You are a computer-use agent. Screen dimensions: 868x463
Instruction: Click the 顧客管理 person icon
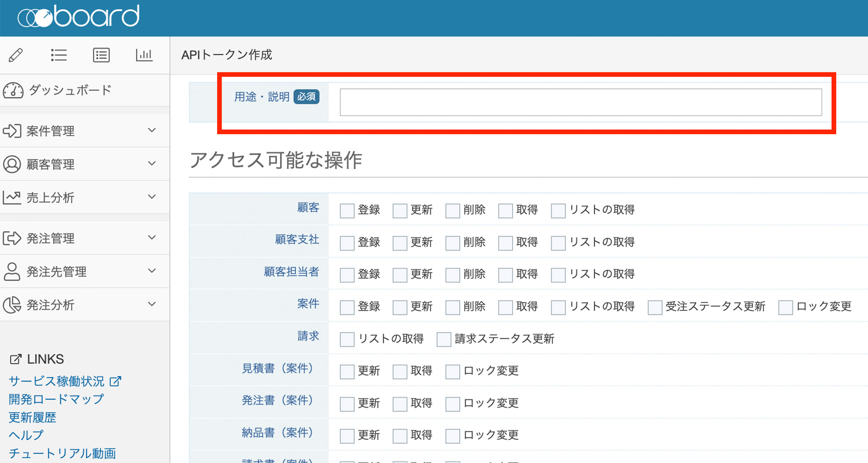point(12,164)
